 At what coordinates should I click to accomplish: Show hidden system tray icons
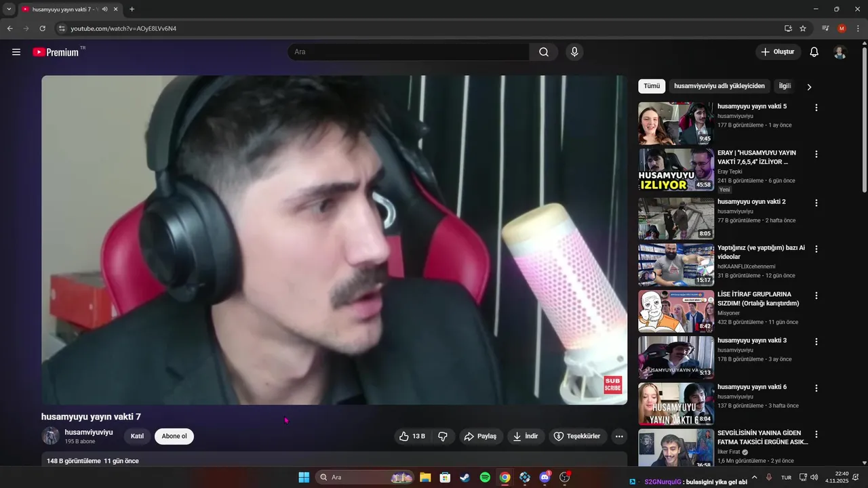(754, 477)
